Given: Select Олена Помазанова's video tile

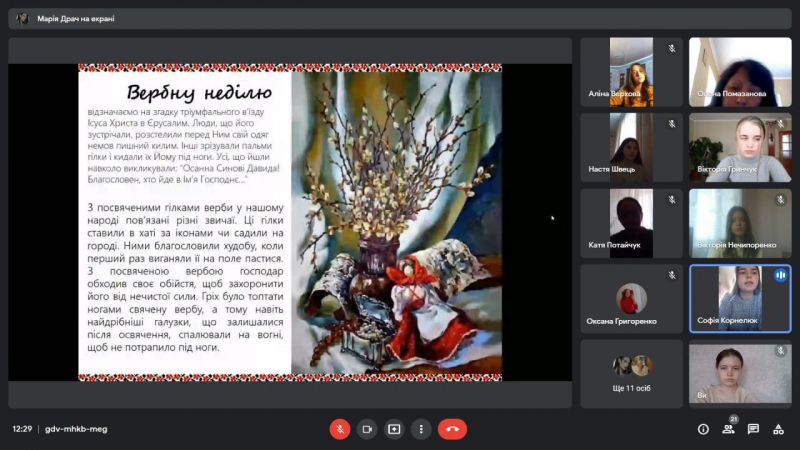Looking at the screenshot, I should pos(740,72).
